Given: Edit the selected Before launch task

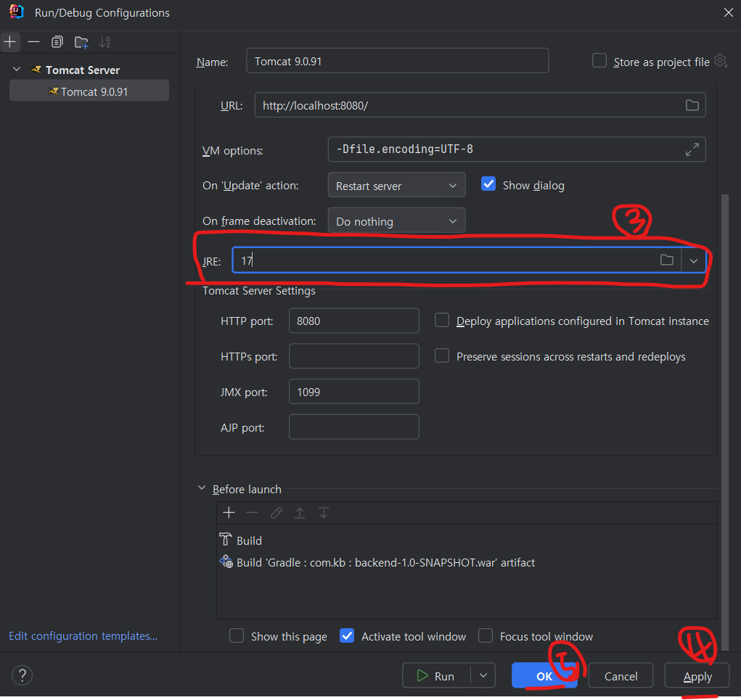Looking at the screenshot, I should pyautogui.click(x=277, y=512).
